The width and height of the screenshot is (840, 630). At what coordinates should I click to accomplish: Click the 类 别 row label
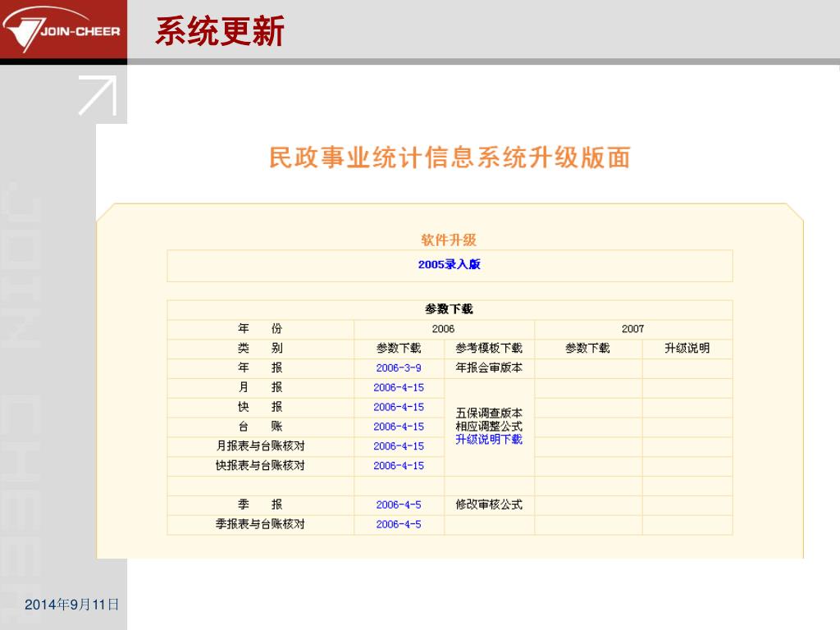point(260,348)
